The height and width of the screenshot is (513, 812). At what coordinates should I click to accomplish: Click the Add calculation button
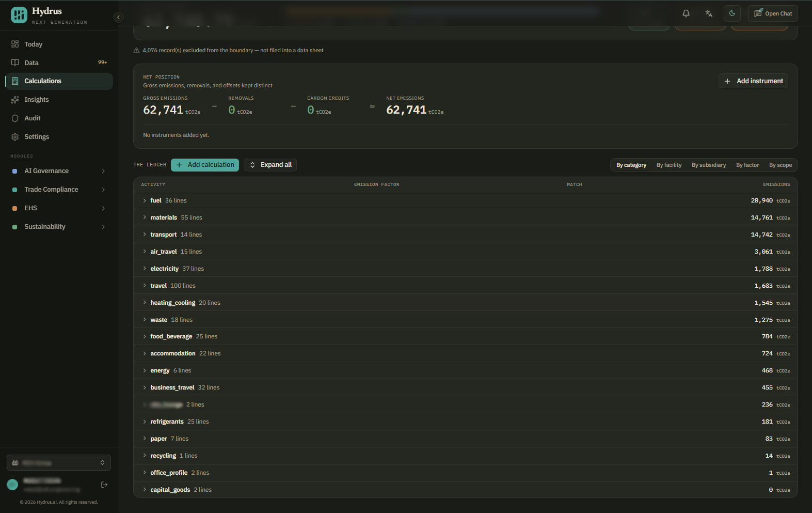pyautogui.click(x=205, y=165)
